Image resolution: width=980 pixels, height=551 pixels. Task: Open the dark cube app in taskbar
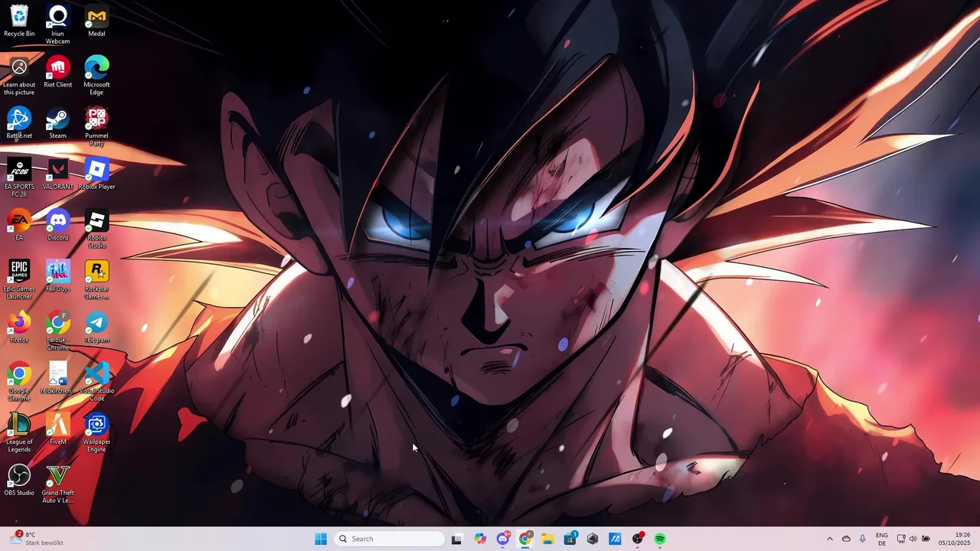tap(593, 539)
